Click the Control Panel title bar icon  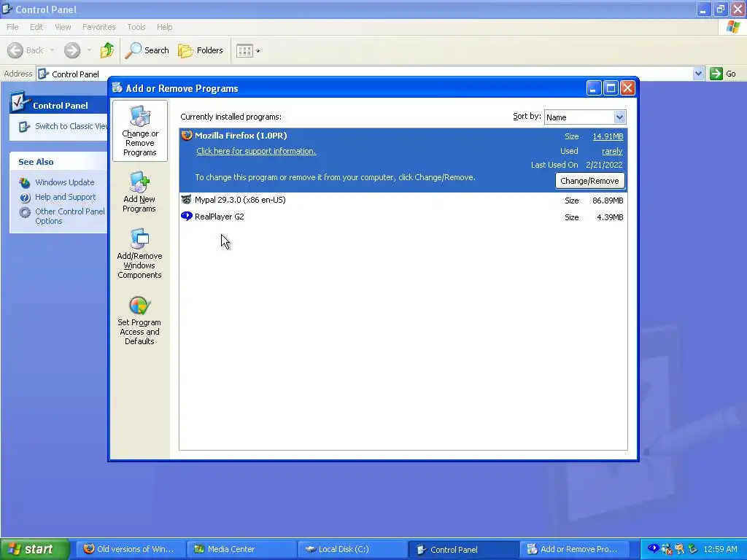7,9
